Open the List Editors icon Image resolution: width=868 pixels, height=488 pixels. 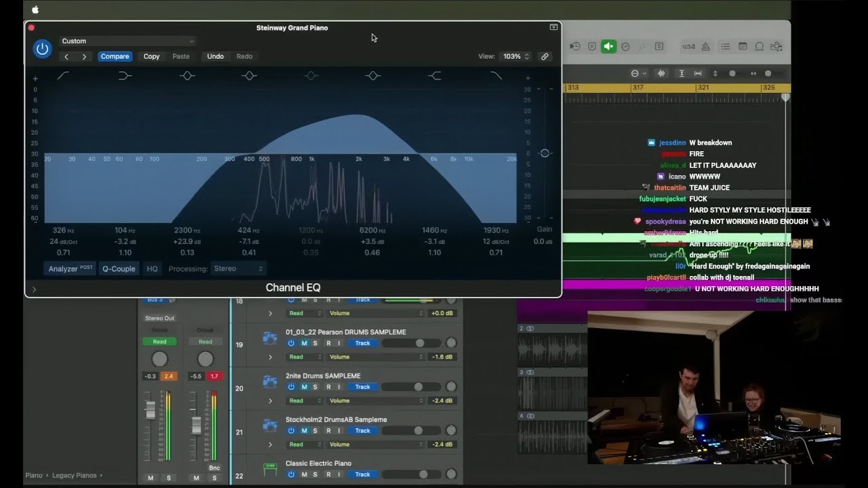(726, 46)
